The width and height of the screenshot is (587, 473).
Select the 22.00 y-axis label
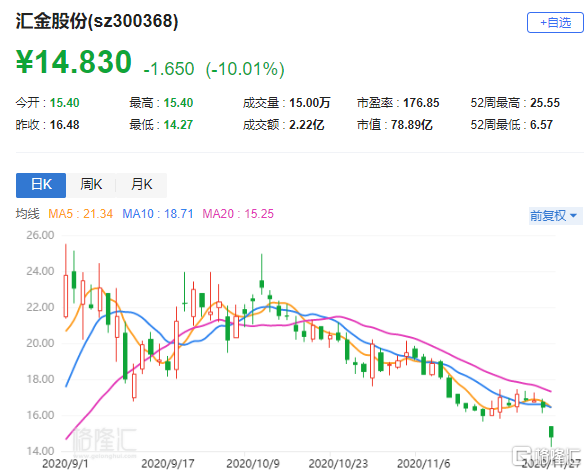click(x=40, y=307)
